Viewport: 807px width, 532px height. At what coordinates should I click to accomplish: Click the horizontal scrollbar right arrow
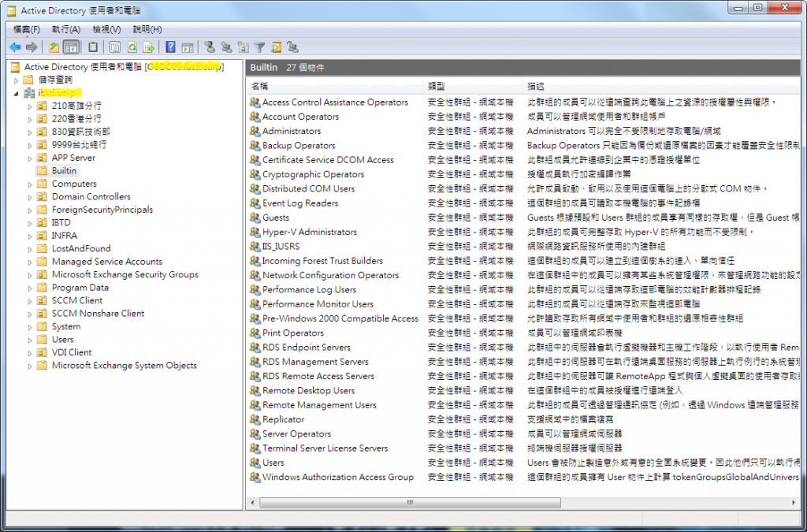794,503
